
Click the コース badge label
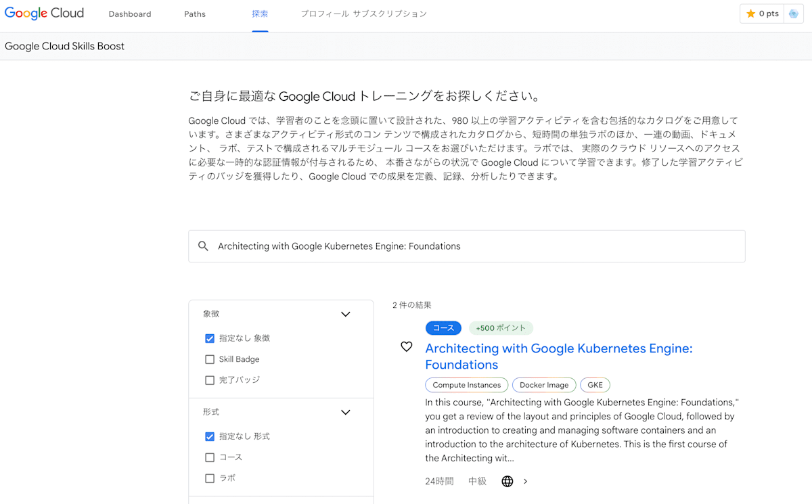[443, 328]
